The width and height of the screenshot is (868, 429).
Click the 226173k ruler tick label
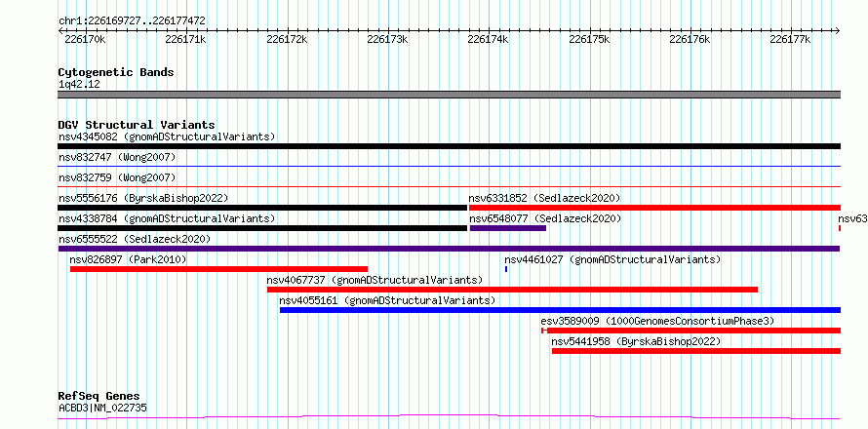[x=387, y=39]
